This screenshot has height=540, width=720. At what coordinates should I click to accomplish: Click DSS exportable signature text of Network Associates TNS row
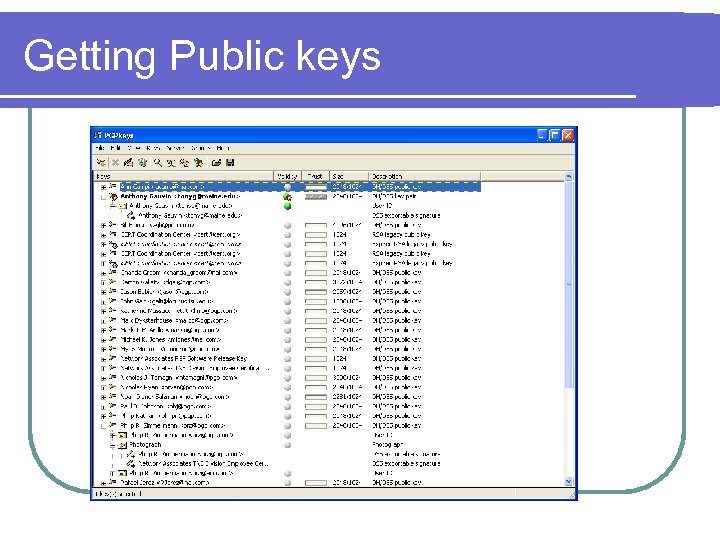(x=406, y=464)
